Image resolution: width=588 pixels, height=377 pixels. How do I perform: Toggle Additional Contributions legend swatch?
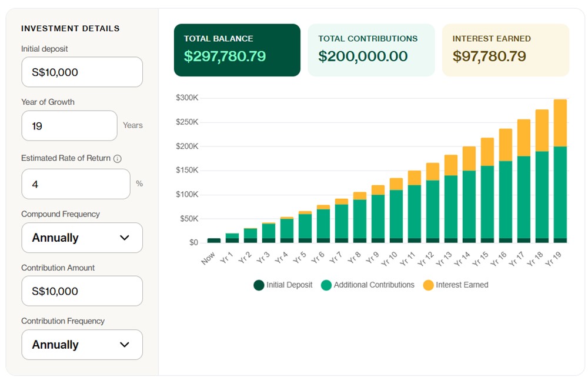(x=326, y=285)
